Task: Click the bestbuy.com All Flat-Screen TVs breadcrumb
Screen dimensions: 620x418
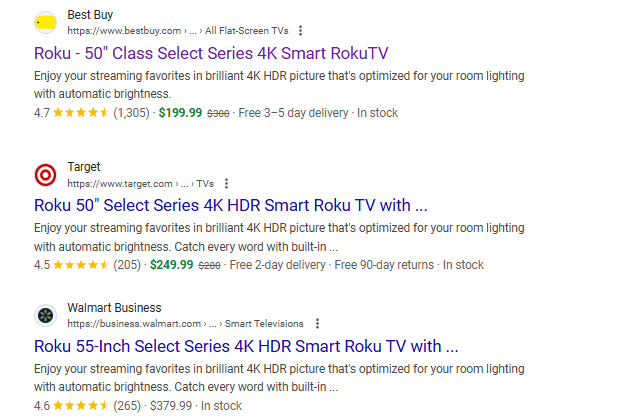Action: click(178, 31)
